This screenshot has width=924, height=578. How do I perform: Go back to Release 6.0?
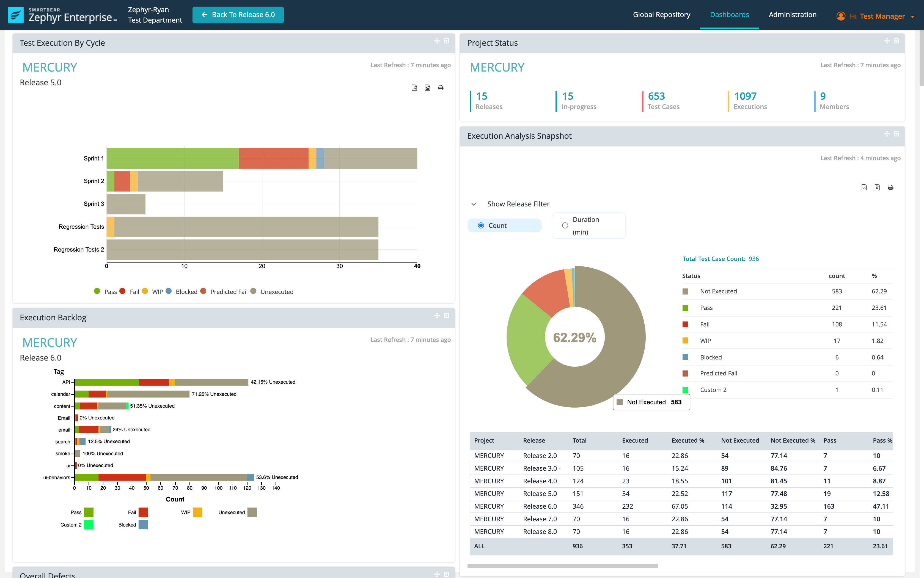point(238,15)
